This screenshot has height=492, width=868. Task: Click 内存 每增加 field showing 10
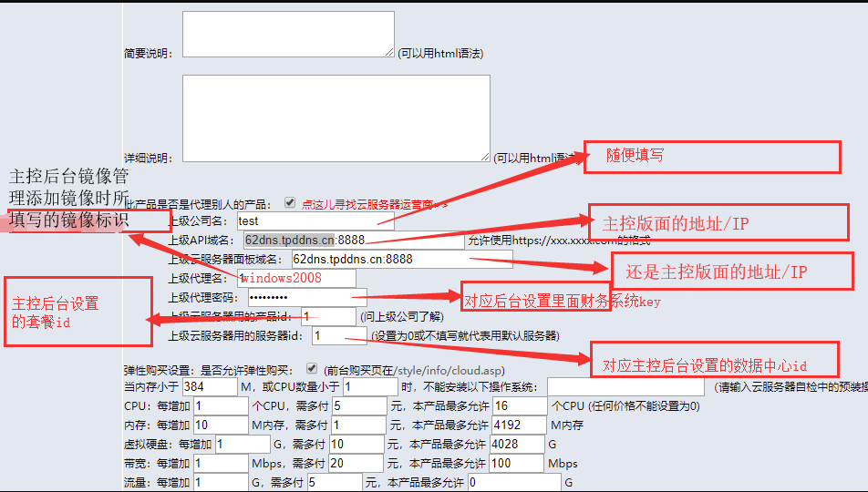click(221, 425)
